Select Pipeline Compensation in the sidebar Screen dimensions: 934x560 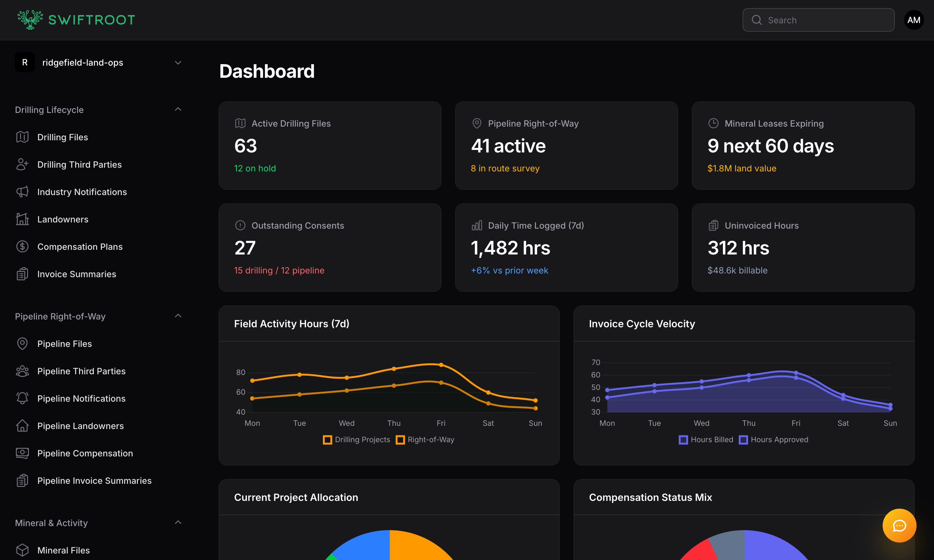click(x=85, y=453)
